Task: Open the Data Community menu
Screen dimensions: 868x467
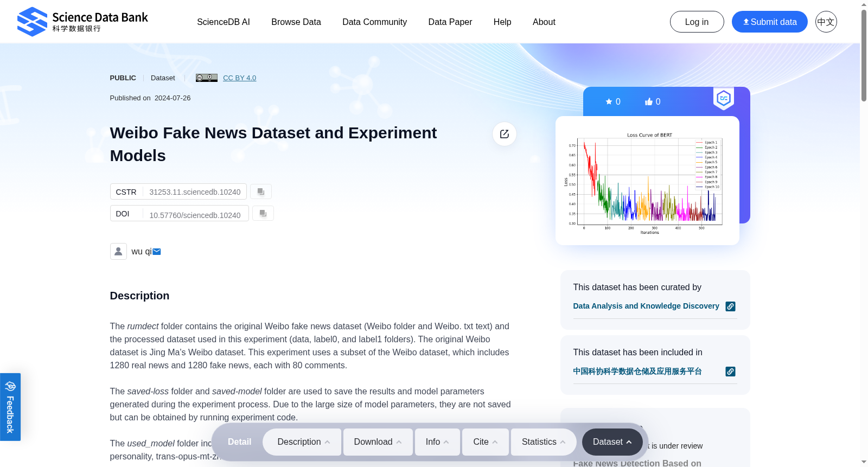Action: [375, 22]
